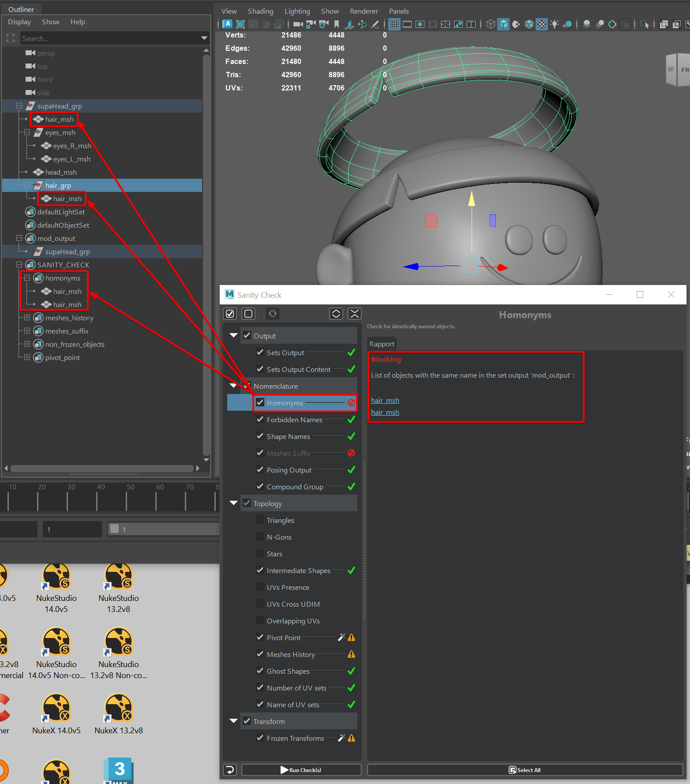This screenshot has height=784, width=690.
Task: Click the viewport Bookmarks icon
Action: coord(337,24)
